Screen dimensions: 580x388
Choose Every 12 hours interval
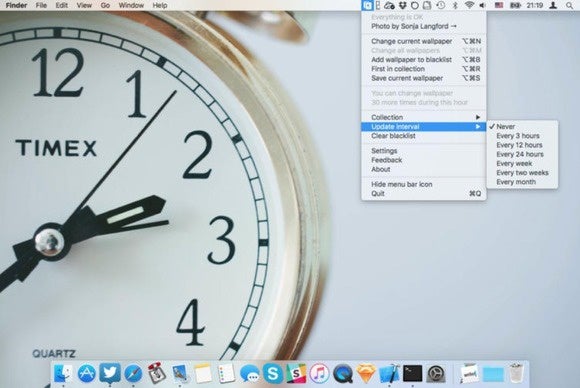(522, 145)
